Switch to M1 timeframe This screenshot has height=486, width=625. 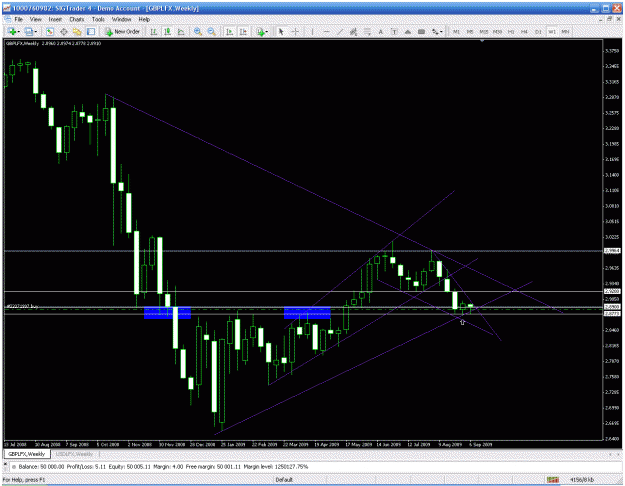click(456, 31)
